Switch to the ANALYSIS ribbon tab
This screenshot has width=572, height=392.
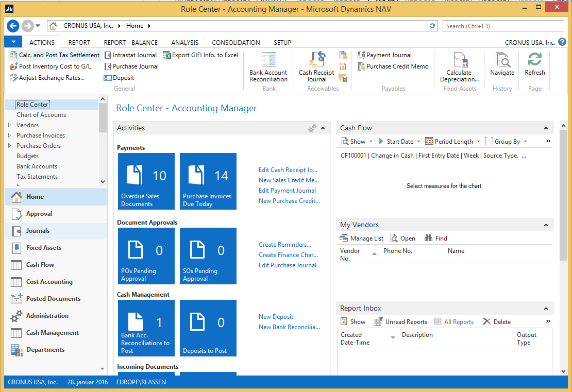184,43
